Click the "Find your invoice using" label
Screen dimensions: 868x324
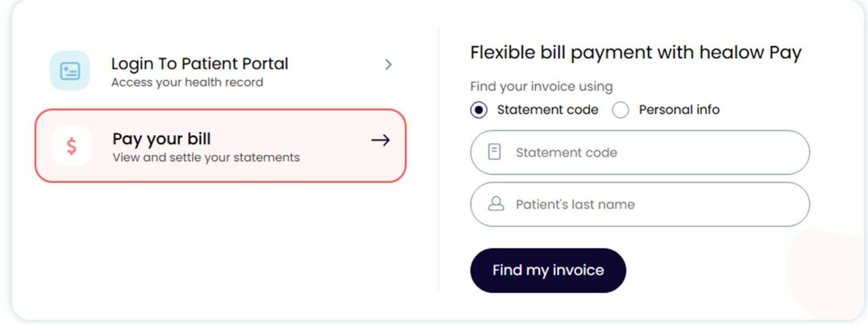coord(541,86)
